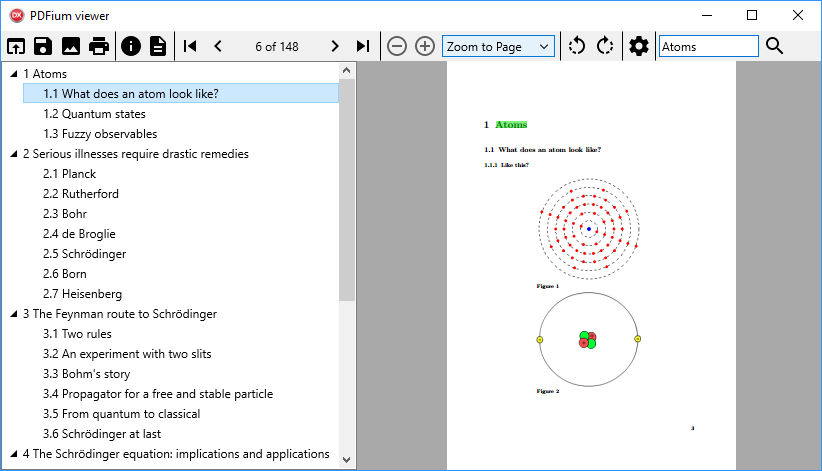Screen dimensions: 822x471
Task: Select bookmark 3.6 Schrödinger at last
Action: (x=102, y=434)
